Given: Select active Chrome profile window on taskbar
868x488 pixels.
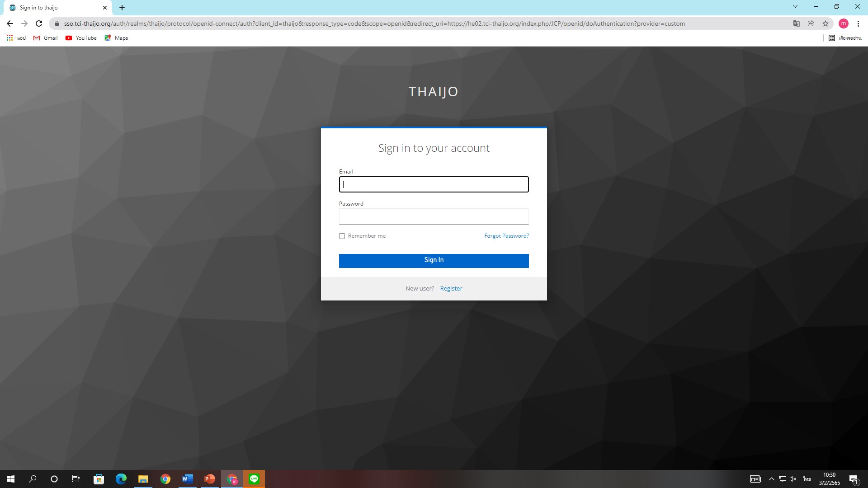Looking at the screenshot, I should point(232,479).
